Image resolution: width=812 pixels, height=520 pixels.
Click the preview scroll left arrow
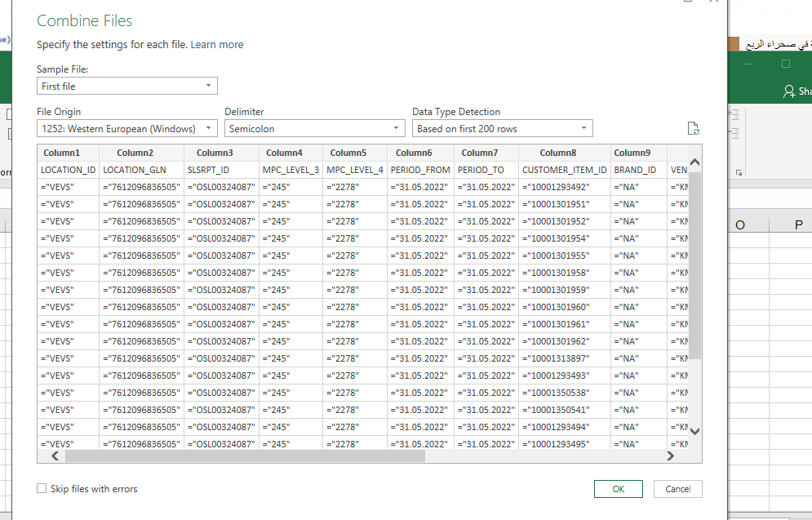coord(55,456)
